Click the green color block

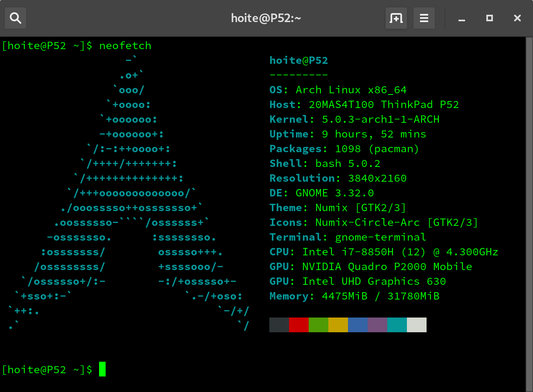tap(318, 325)
